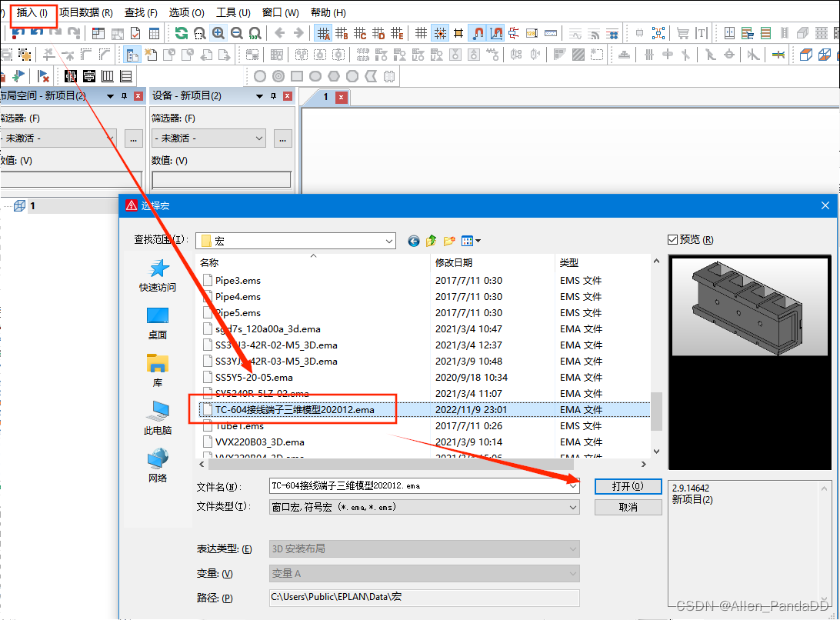Screen dimensions: 840x620
Task: Open the 插入 menu
Action: (32, 12)
